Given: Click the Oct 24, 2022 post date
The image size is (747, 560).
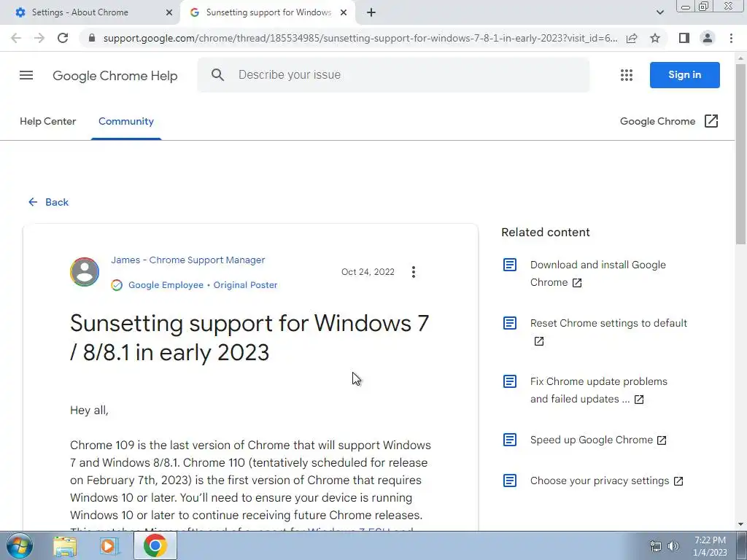Looking at the screenshot, I should [368, 272].
